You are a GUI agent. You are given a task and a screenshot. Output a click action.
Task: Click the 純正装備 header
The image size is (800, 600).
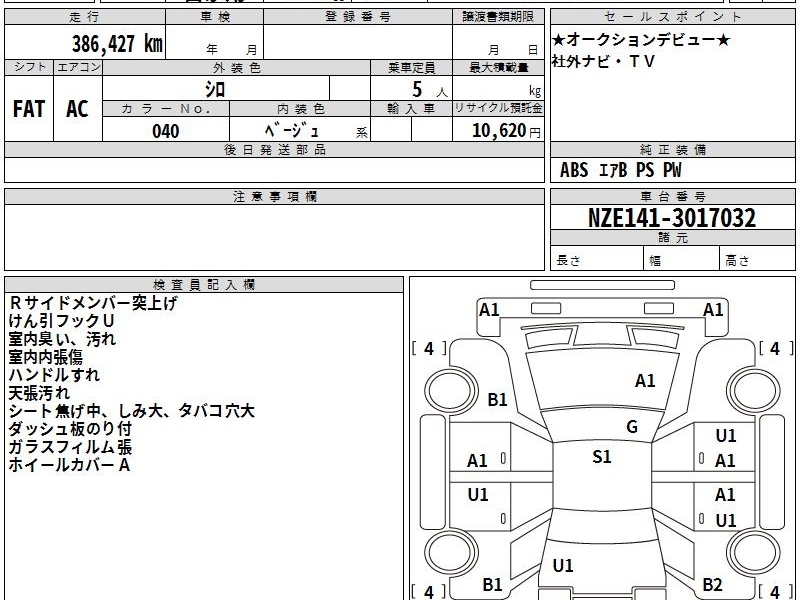point(672,150)
